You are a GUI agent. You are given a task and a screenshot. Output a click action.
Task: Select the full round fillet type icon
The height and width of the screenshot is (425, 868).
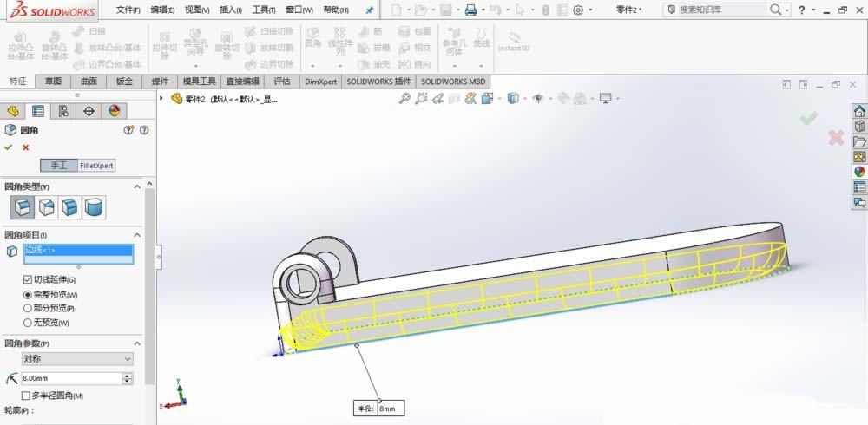click(94, 207)
